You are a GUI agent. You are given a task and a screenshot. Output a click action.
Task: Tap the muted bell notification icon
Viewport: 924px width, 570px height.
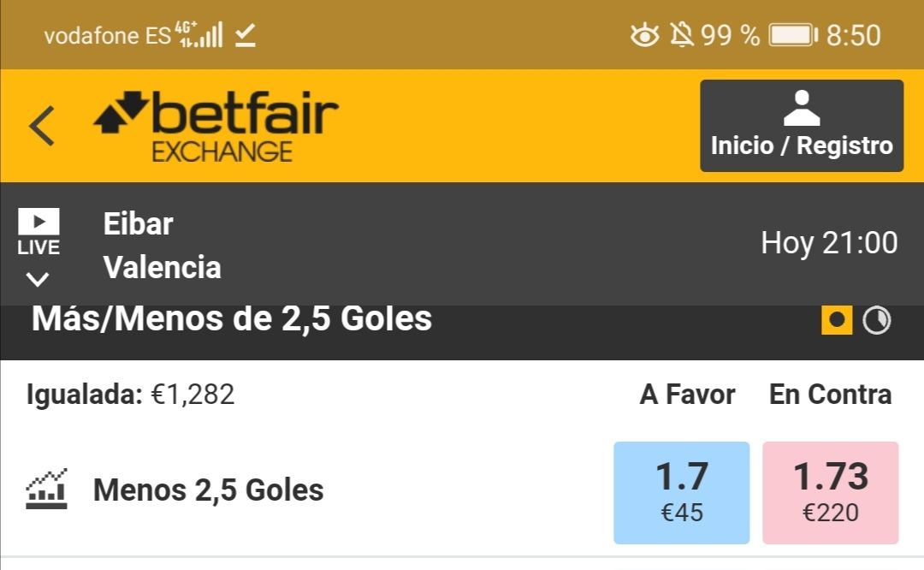[681, 35]
